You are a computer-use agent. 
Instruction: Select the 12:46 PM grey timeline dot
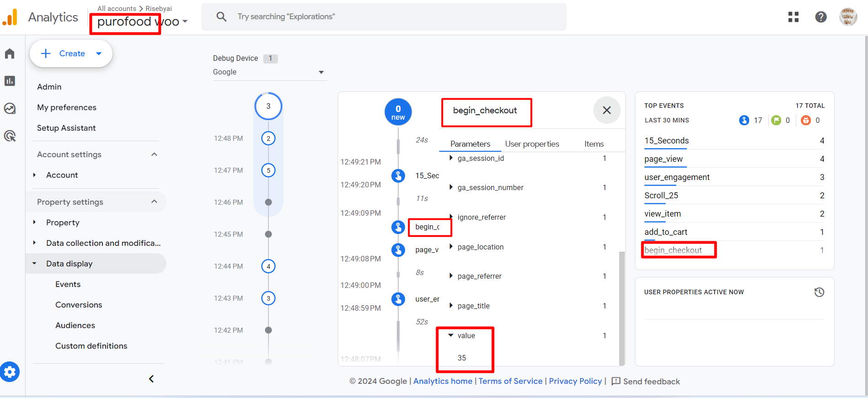[x=268, y=202]
